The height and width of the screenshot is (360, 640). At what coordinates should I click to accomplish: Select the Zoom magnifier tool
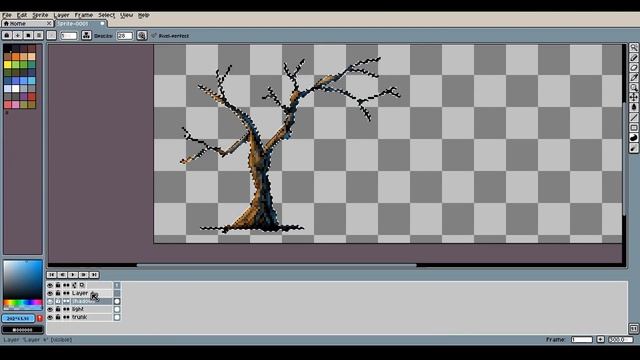pyautogui.click(x=633, y=87)
